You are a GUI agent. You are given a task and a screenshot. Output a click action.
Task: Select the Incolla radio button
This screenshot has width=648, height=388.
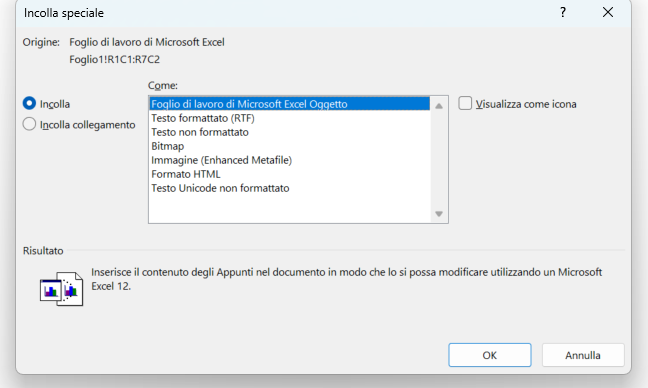(29, 103)
